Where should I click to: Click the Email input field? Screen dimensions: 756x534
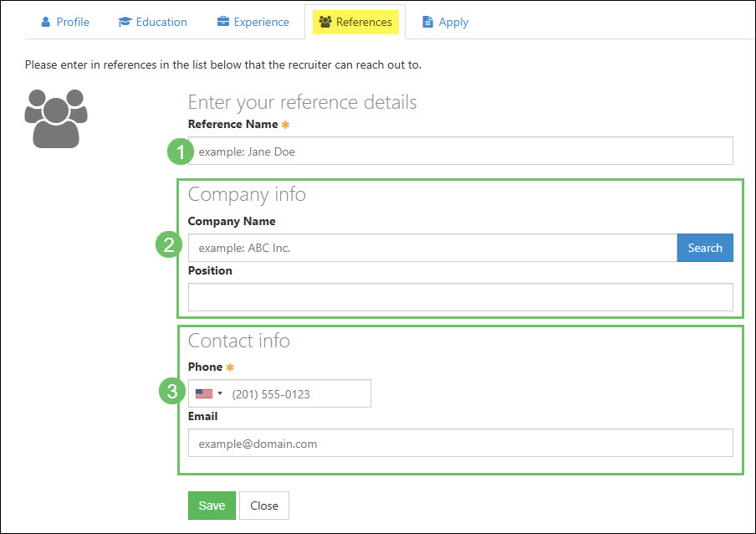460,443
